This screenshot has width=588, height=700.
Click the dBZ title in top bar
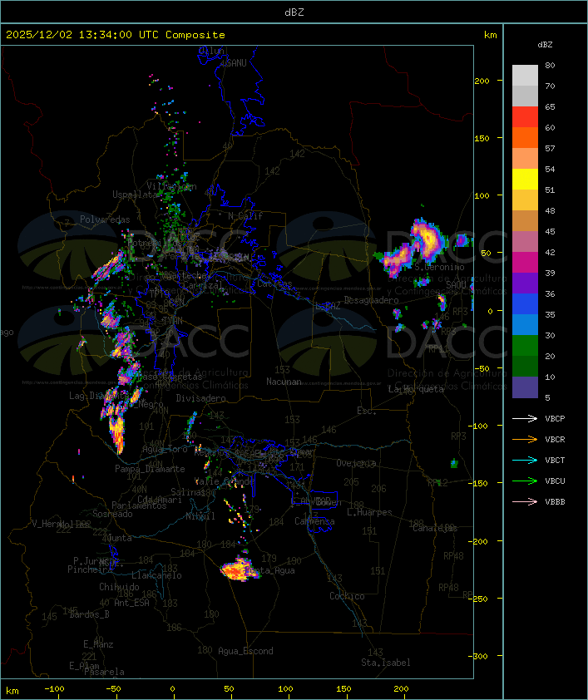(x=294, y=12)
